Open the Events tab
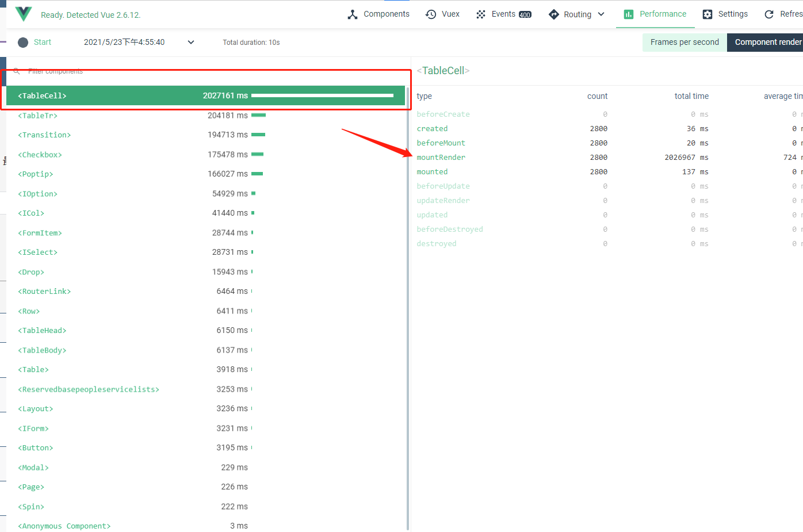The height and width of the screenshot is (532, 803). tap(504, 14)
